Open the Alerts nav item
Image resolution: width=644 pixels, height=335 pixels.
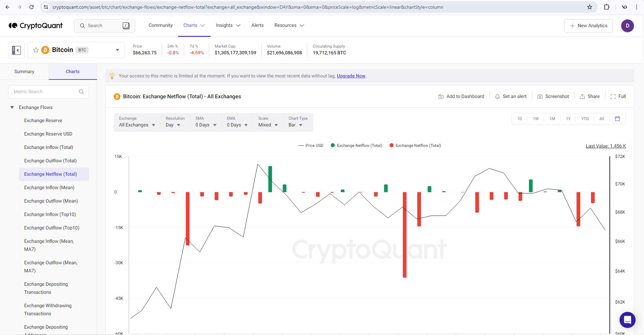257,25
